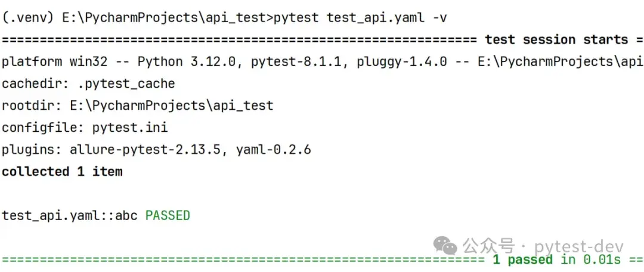This screenshot has height=272, width=644.
Task: Click the pytest-dev watermark text
Action: [x=579, y=247]
